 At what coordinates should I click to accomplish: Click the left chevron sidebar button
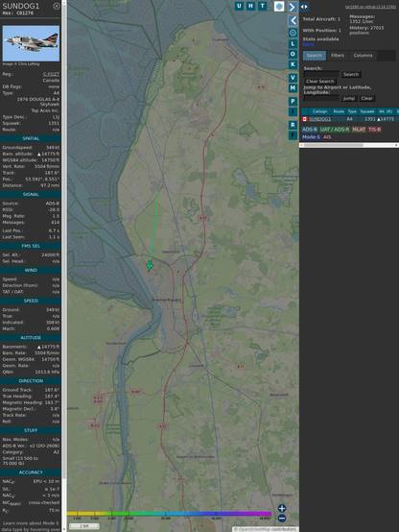click(293, 21)
